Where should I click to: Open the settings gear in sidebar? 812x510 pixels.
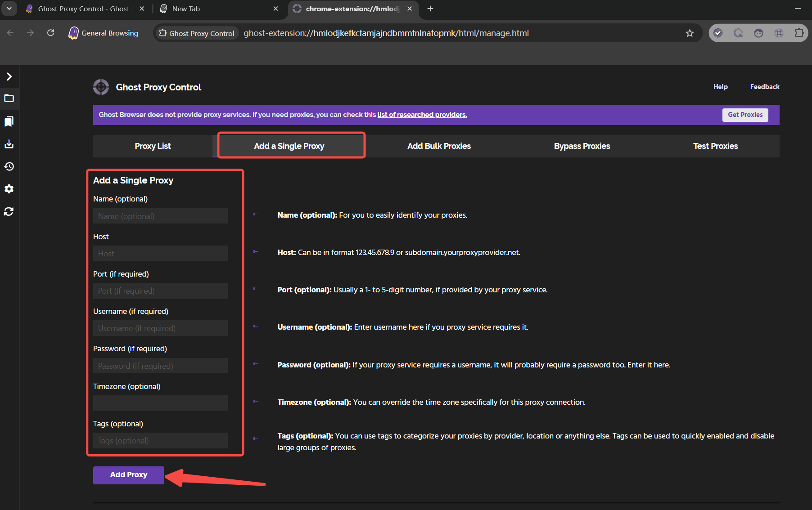tap(9, 189)
